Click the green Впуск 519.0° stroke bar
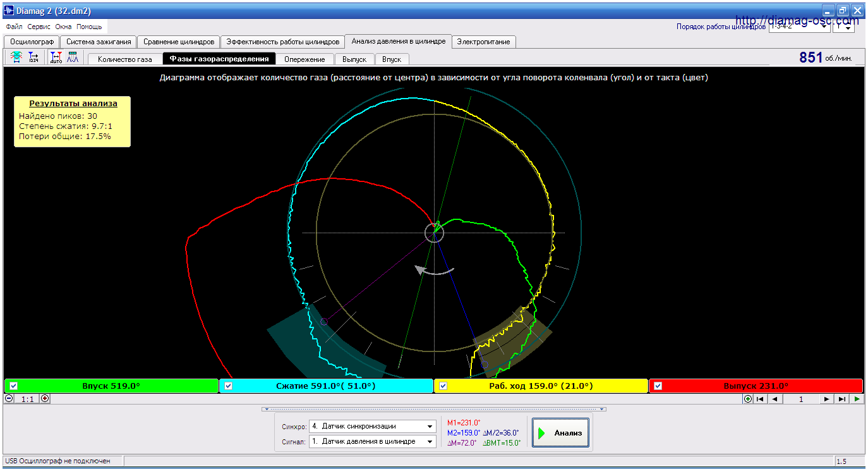 pyautogui.click(x=111, y=386)
